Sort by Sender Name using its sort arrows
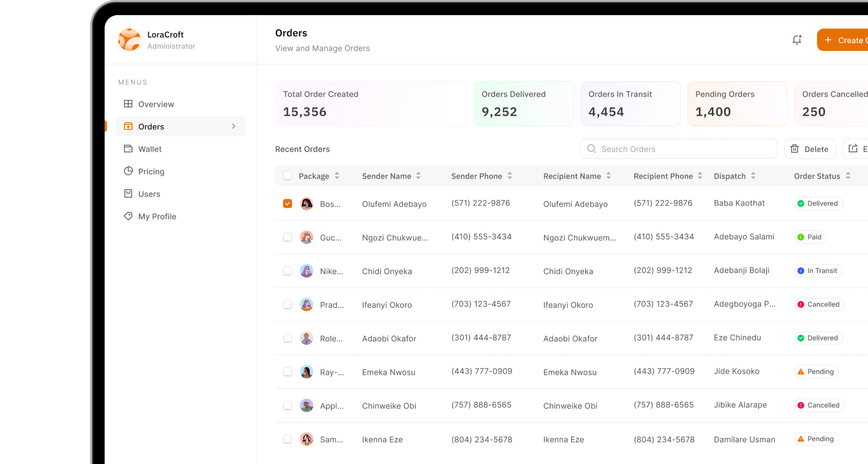Image resolution: width=868 pixels, height=464 pixels. 418,176
